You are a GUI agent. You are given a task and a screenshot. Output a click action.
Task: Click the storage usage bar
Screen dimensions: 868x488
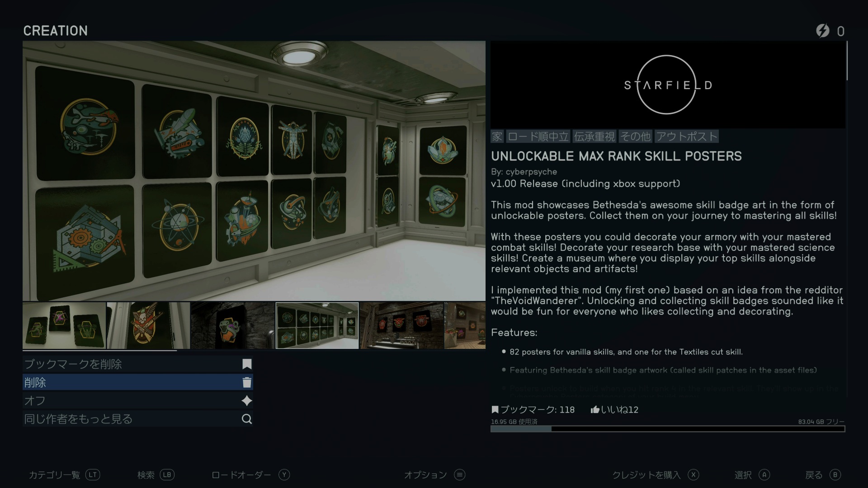point(668,429)
